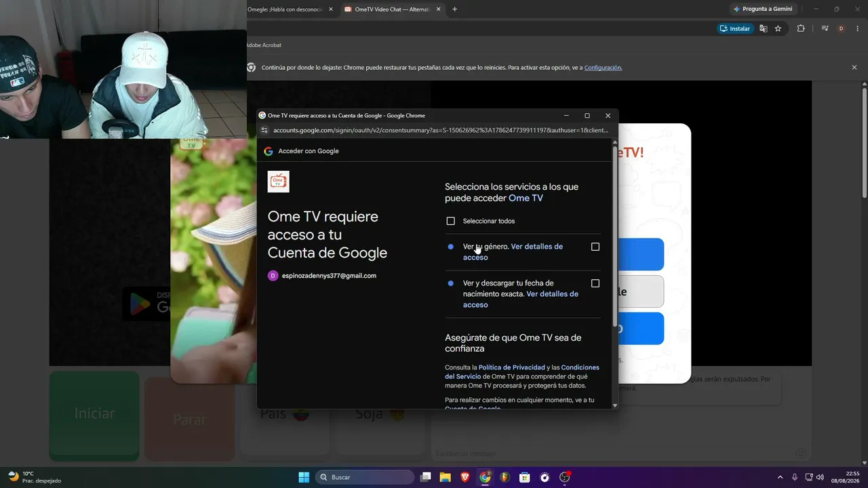868x488 pixels.
Task: Click the 'Parar' button on OmeTV
Action: coord(189,420)
